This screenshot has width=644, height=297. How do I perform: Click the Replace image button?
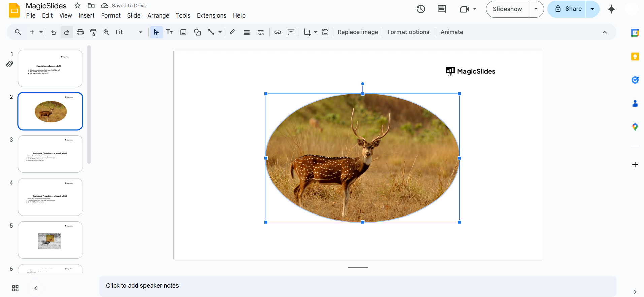tap(358, 32)
